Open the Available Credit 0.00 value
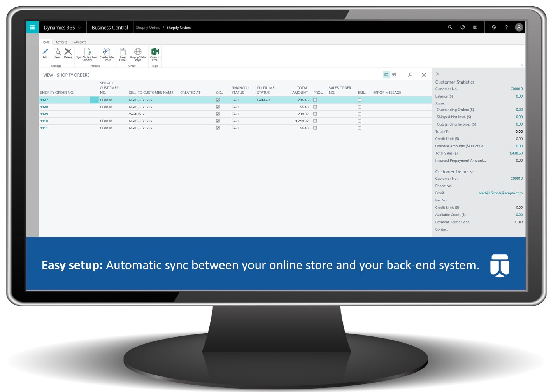This screenshot has height=392, width=551. [519, 215]
